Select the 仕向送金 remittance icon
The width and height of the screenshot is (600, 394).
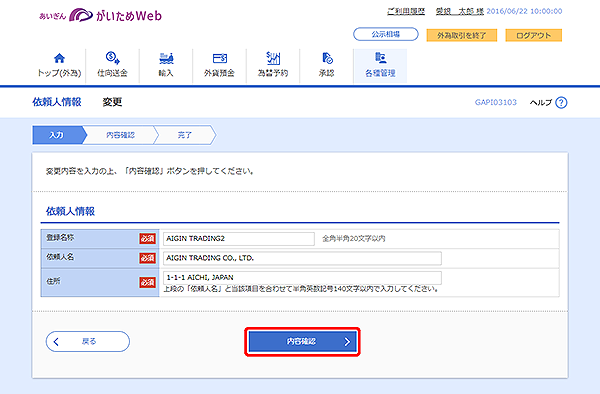coord(112,59)
